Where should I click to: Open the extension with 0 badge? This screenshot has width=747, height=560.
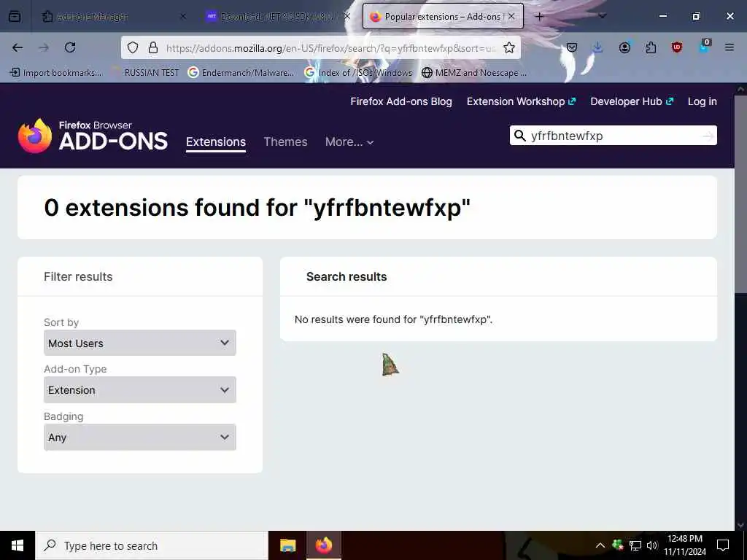(704, 47)
